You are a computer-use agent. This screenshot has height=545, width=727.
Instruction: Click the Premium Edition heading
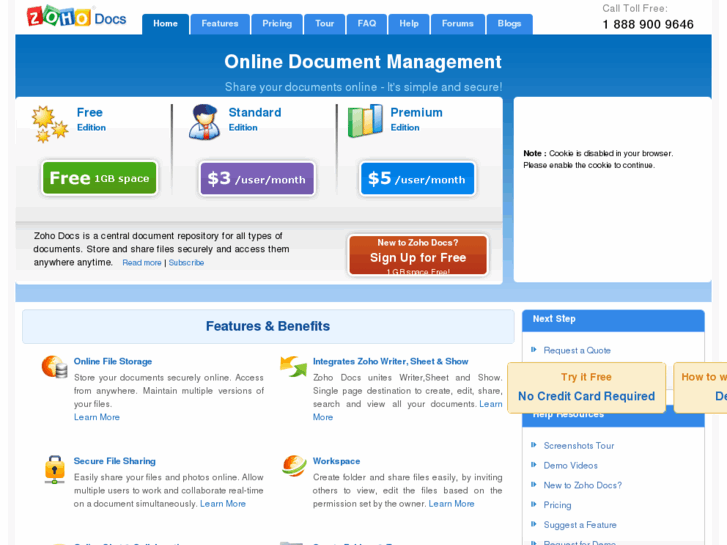416,119
